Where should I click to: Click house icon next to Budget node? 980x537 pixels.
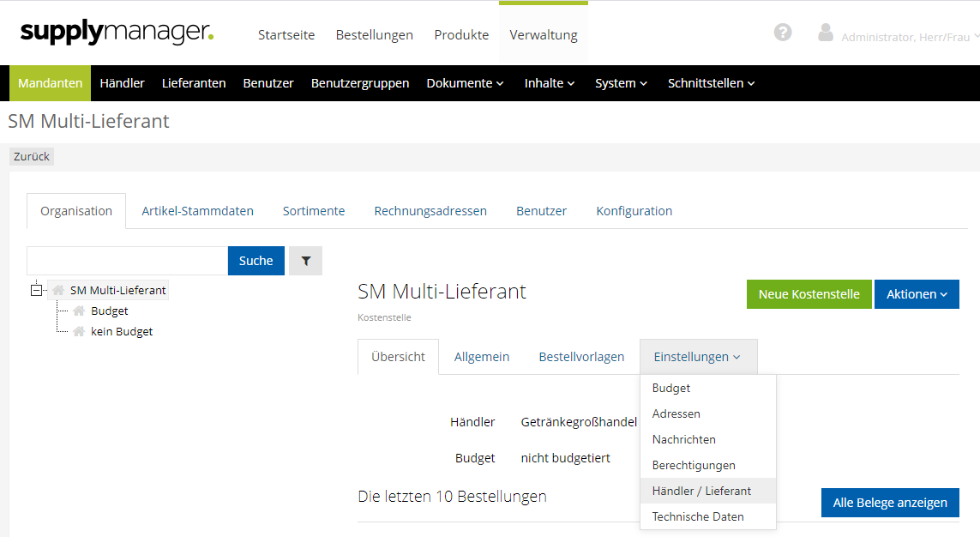pyautogui.click(x=79, y=311)
